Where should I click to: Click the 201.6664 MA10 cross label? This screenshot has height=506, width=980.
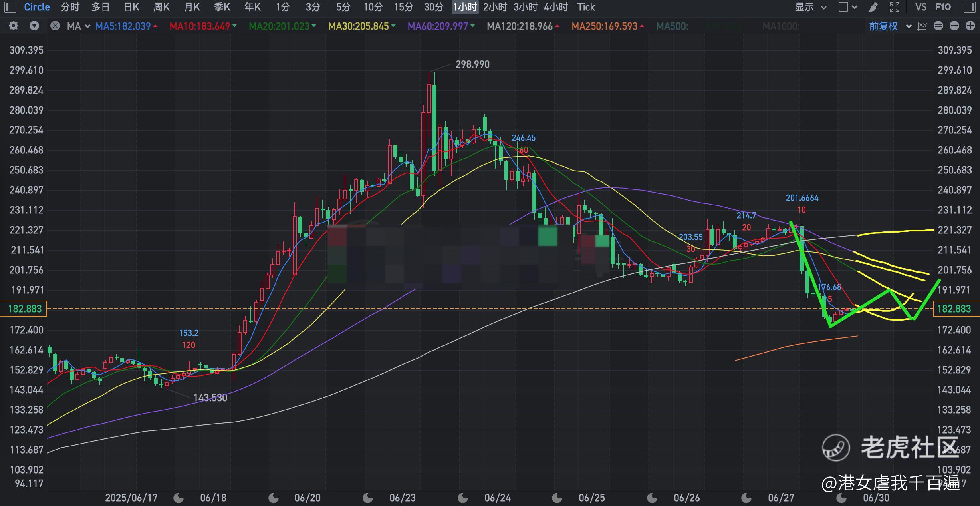pyautogui.click(x=802, y=198)
